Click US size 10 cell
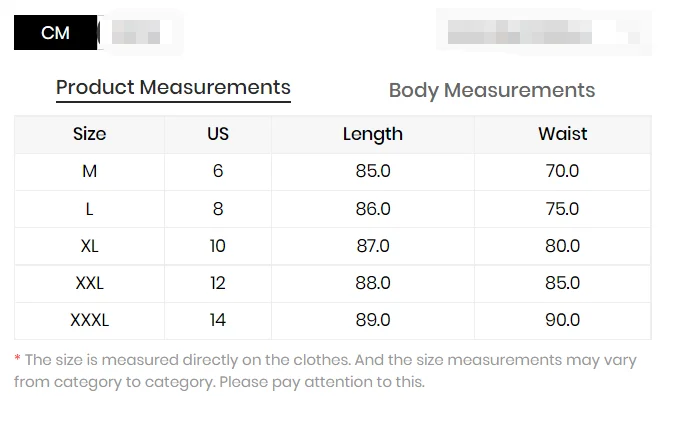Image resolution: width=690 pixels, height=430 pixels. [x=218, y=246]
